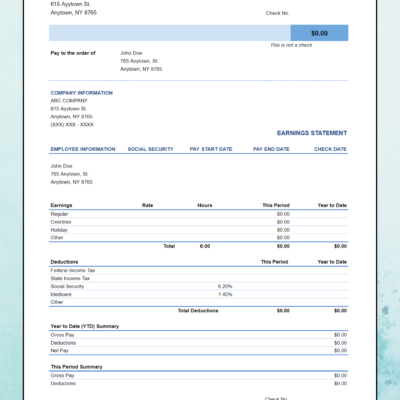This screenshot has width=400, height=400.
Task: Click the 'EMPLOYEE INFORMATION' column heading
Action: 83,149
